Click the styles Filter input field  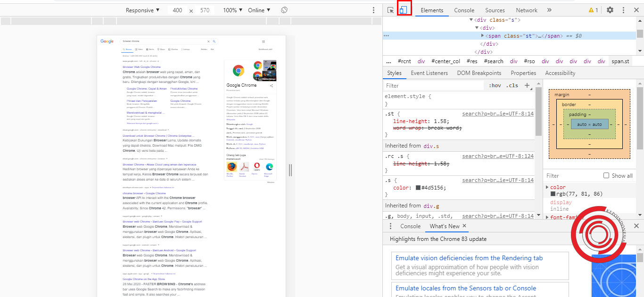pyautogui.click(x=434, y=86)
